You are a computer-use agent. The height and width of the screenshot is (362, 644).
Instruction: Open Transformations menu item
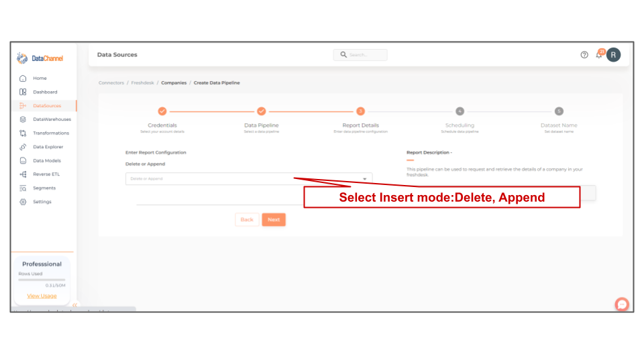click(x=51, y=133)
